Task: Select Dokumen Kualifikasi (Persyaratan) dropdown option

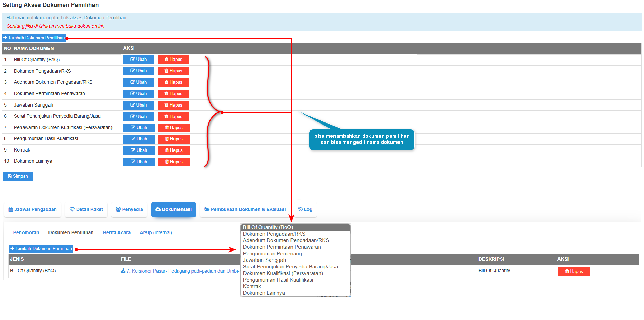Action: [x=296, y=273]
